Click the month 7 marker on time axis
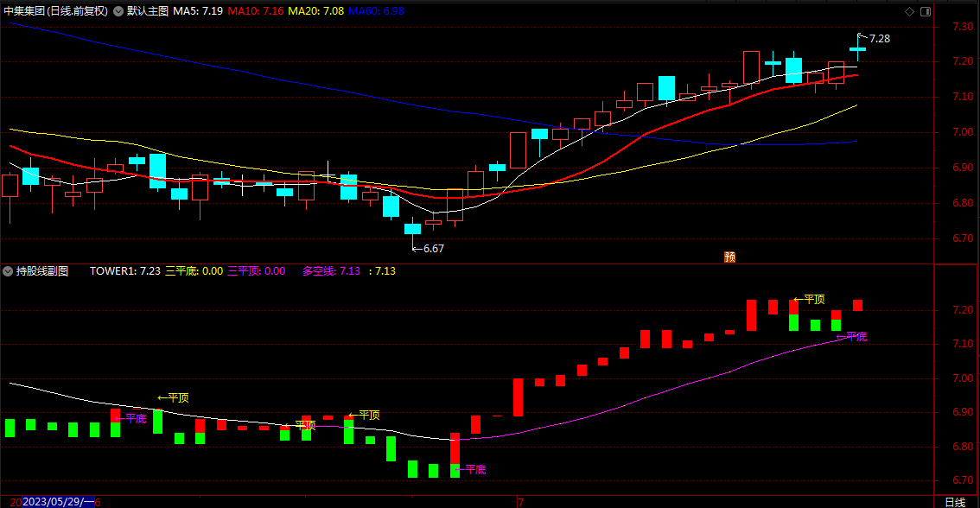The image size is (980, 508). (520, 502)
